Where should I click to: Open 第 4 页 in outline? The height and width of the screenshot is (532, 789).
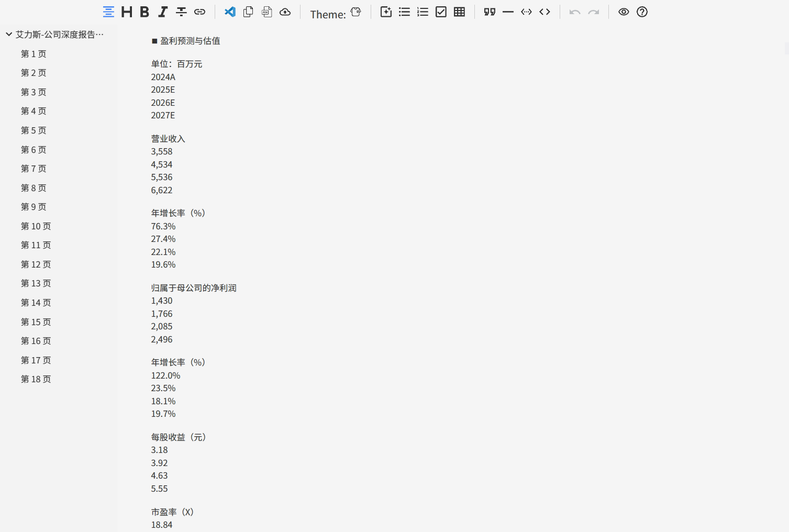point(34,111)
